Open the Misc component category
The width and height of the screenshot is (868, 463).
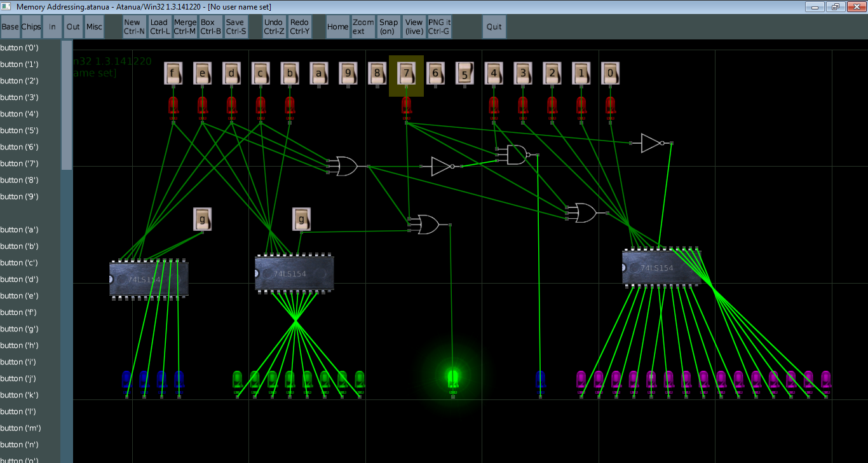click(x=94, y=27)
